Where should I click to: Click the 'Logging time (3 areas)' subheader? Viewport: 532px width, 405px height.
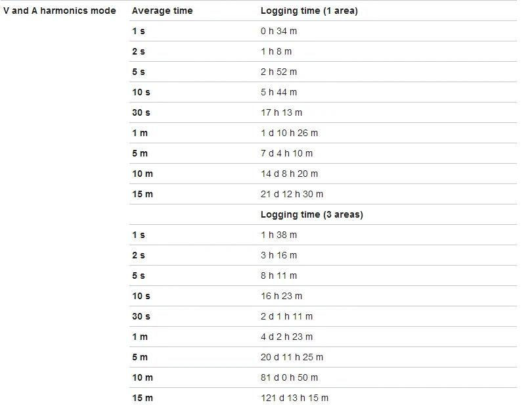pyautogui.click(x=312, y=215)
